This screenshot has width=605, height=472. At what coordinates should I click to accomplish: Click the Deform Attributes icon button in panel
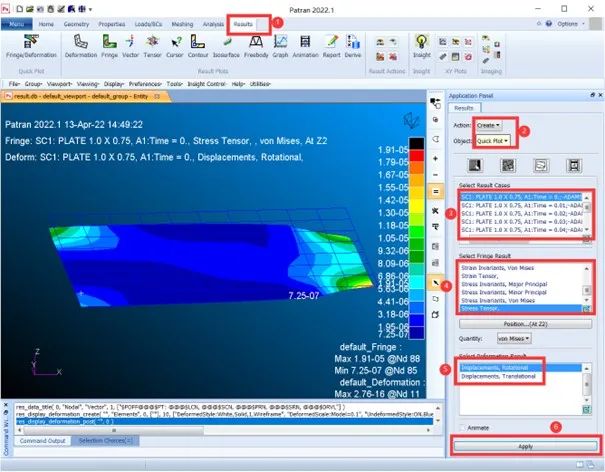[x=541, y=166]
